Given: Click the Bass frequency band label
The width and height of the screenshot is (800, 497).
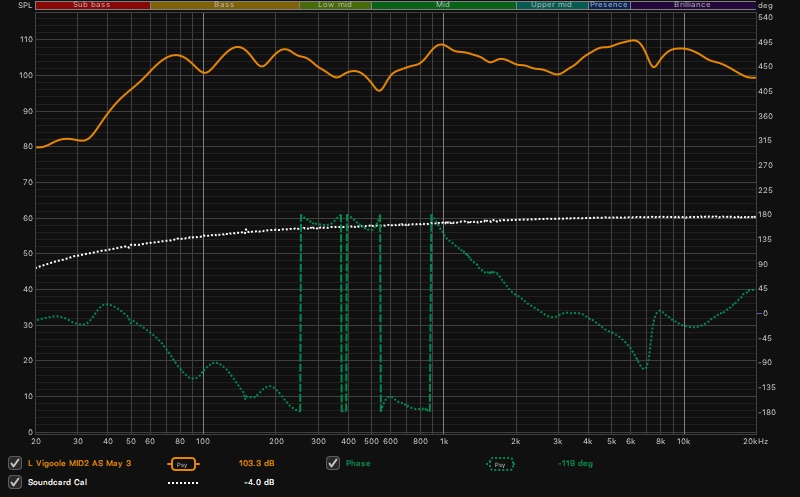Looking at the screenshot, I should click(x=224, y=5).
